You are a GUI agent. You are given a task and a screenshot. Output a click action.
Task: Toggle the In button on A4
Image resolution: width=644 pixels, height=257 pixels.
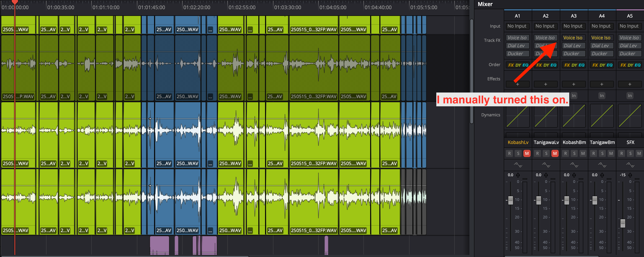(x=602, y=96)
